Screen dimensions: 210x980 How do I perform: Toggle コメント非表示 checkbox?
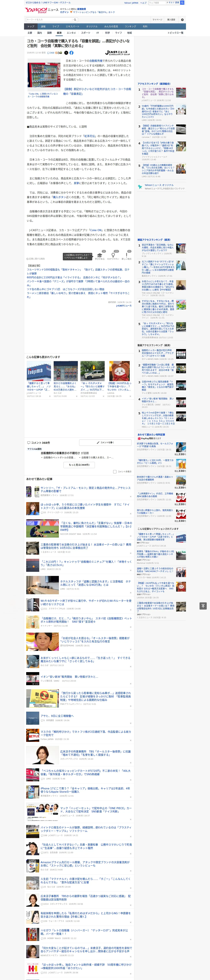pyautogui.click(x=115, y=472)
